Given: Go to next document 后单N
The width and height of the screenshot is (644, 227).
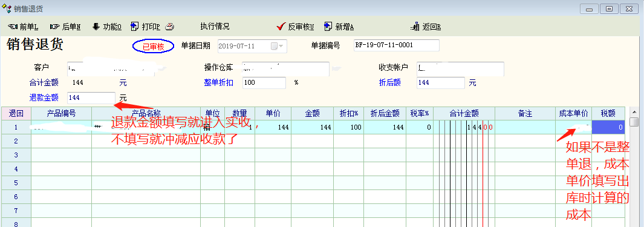Looking at the screenshot, I should point(65,27).
